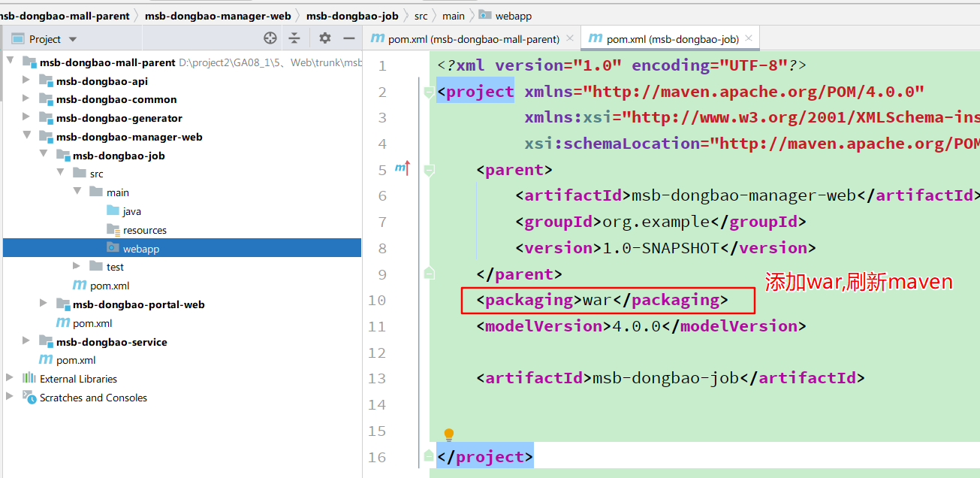Viewport: 980px width, 478px height.
Task: Select the webapp folder in tree
Action: pos(140,249)
